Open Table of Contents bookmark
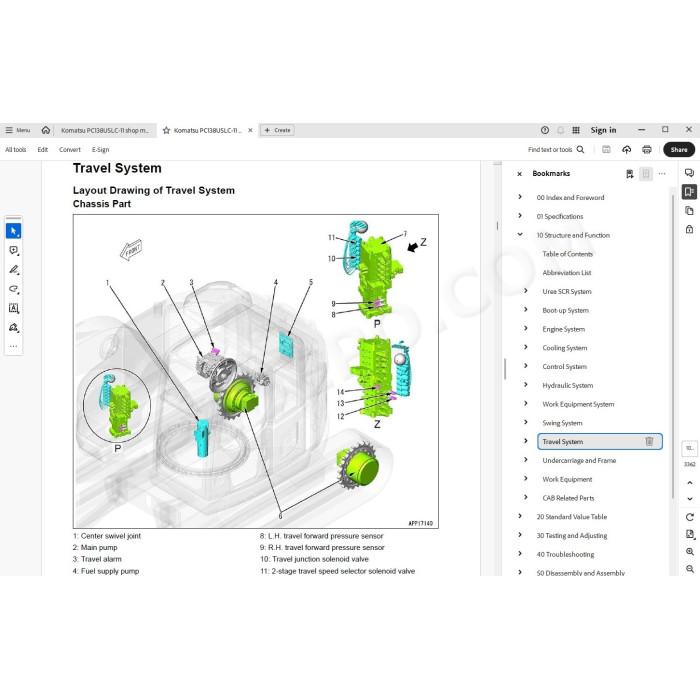This screenshot has width=700, height=700. 567,254
